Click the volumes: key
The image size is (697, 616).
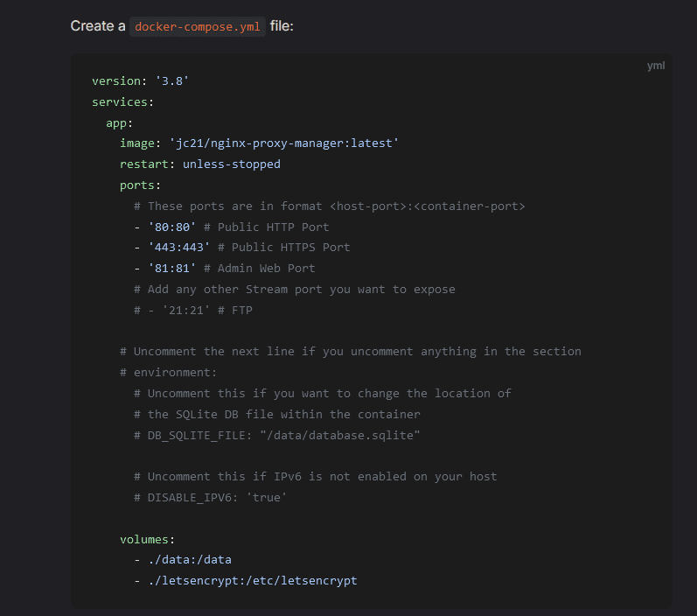148,539
